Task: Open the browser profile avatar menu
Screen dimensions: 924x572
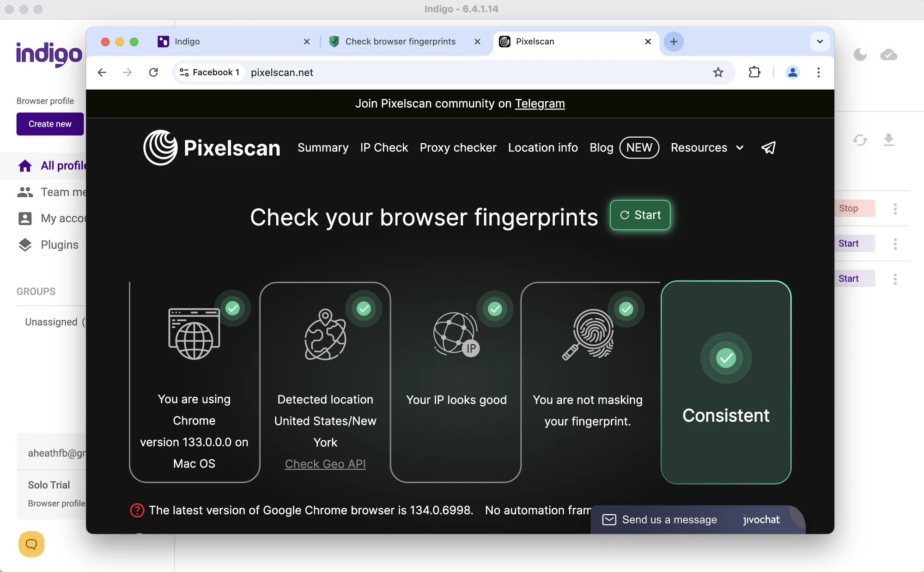Action: [x=793, y=72]
